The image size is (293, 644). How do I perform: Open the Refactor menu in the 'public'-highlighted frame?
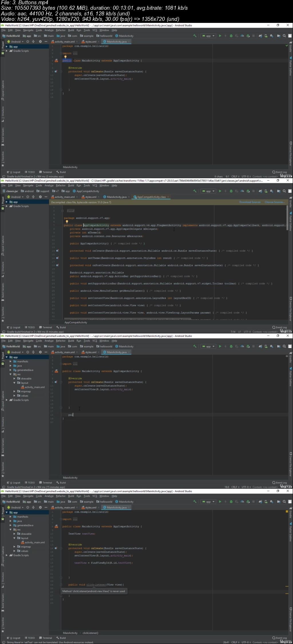point(61,30)
